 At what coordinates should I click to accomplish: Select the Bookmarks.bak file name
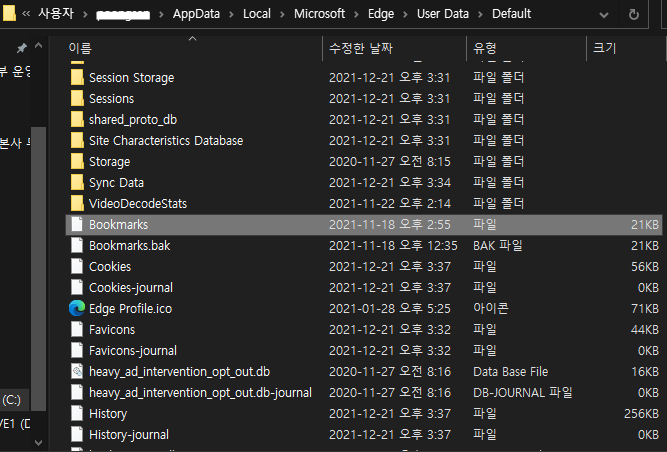[x=129, y=246]
